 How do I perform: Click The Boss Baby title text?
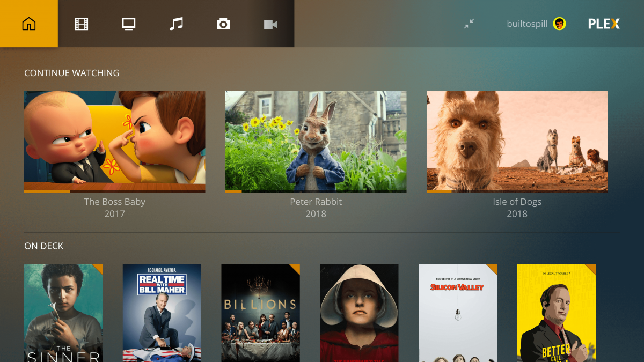115,202
